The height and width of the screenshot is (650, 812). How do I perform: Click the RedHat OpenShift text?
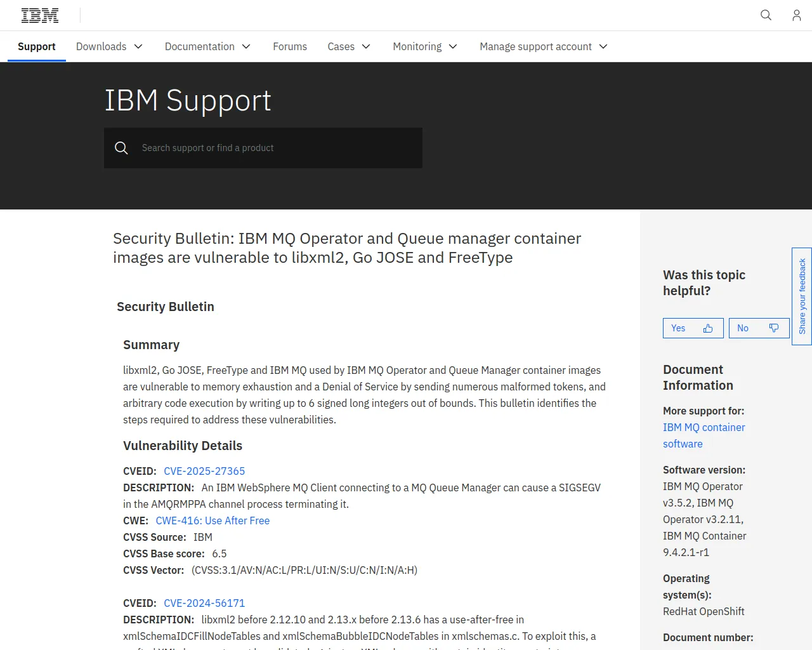(x=704, y=611)
